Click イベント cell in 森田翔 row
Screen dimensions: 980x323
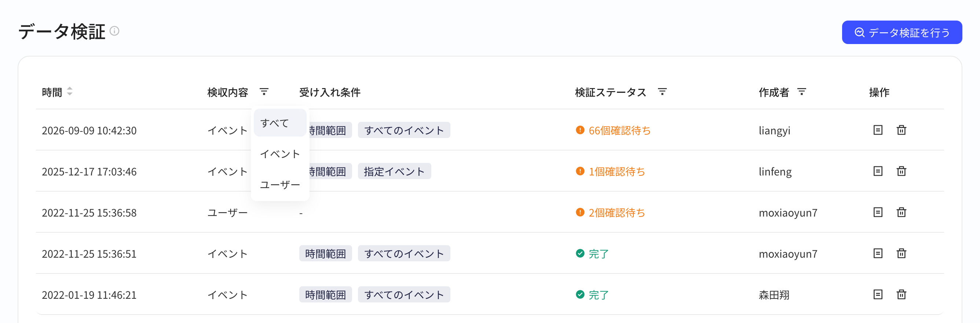(227, 295)
